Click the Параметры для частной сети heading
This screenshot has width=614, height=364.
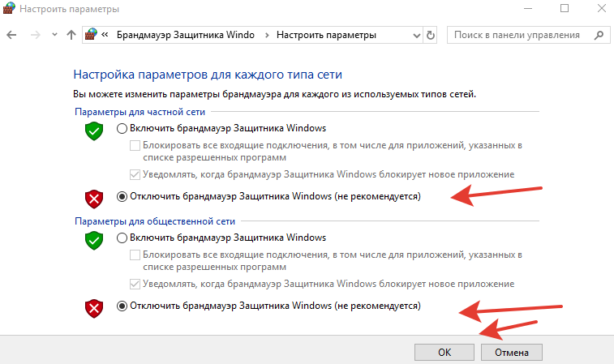pyautogui.click(x=140, y=112)
